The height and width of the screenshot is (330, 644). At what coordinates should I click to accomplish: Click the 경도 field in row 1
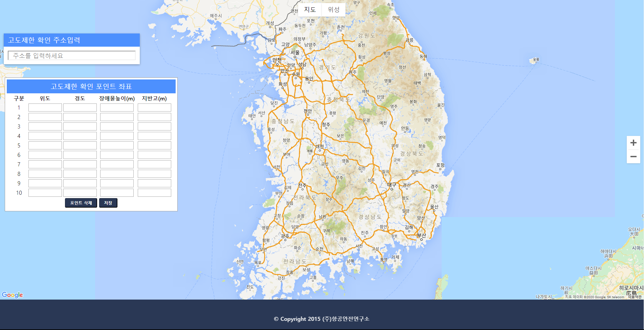(x=80, y=108)
